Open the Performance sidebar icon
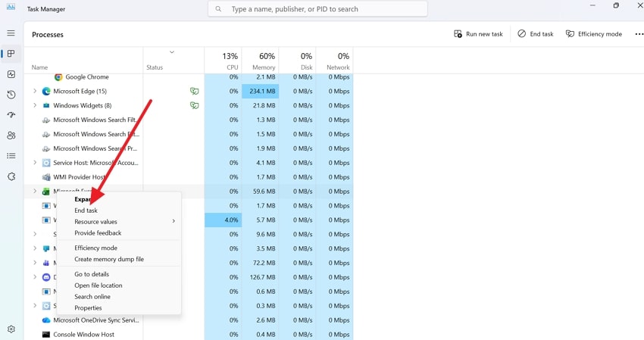This screenshot has width=644, height=340. (11, 74)
